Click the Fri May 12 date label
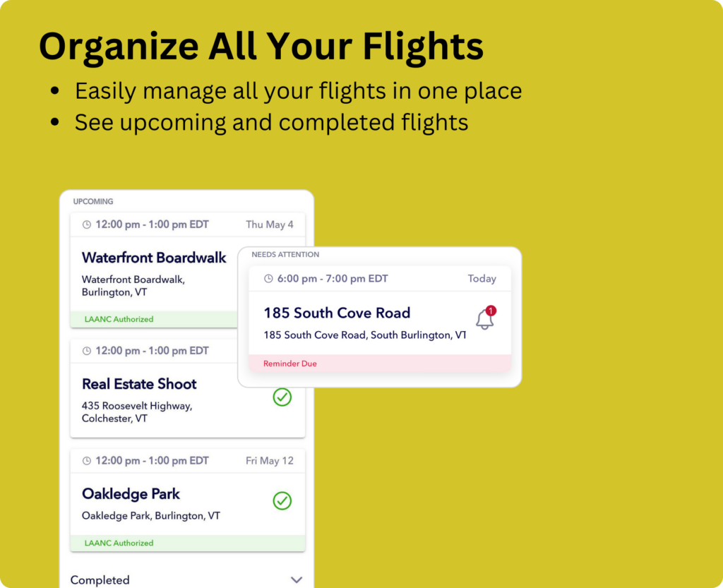723x588 pixels. pos(270,461)
